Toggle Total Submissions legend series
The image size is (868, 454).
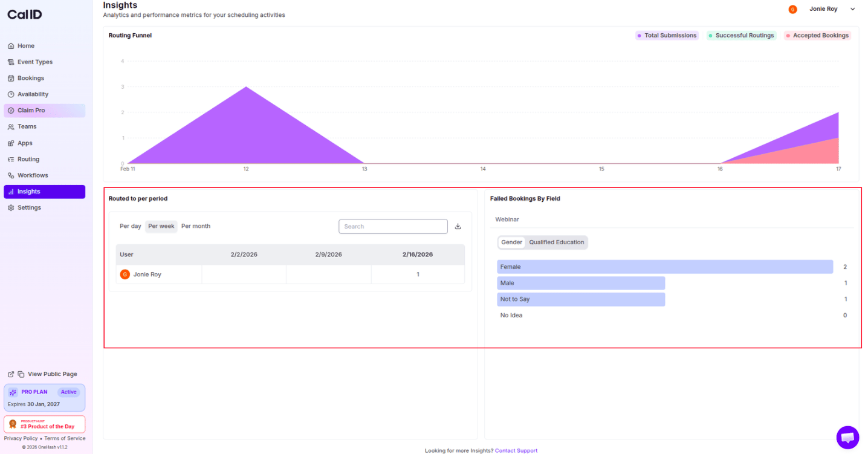click(667, 36)
